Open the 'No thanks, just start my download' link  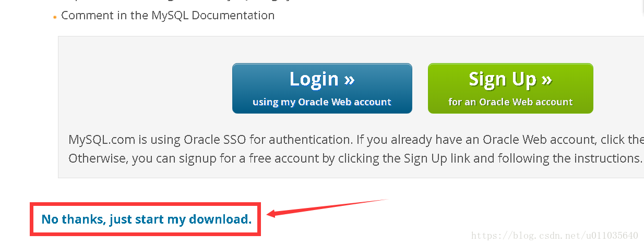[147, 219]
